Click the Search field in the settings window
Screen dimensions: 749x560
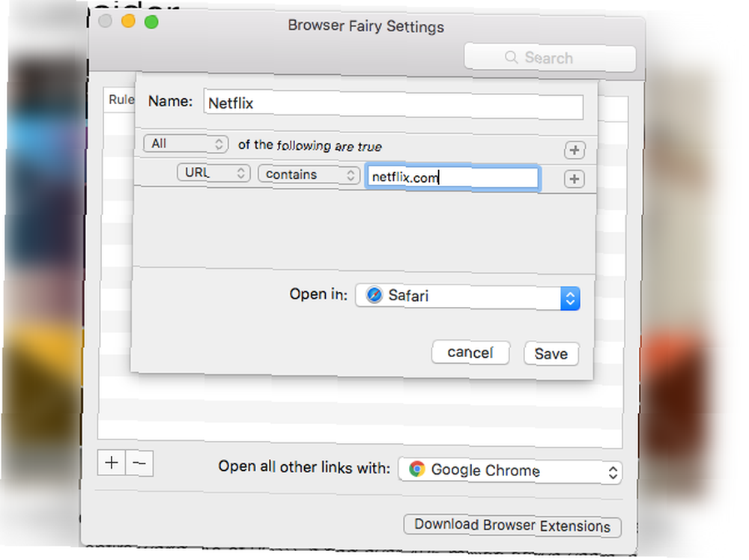550,58
